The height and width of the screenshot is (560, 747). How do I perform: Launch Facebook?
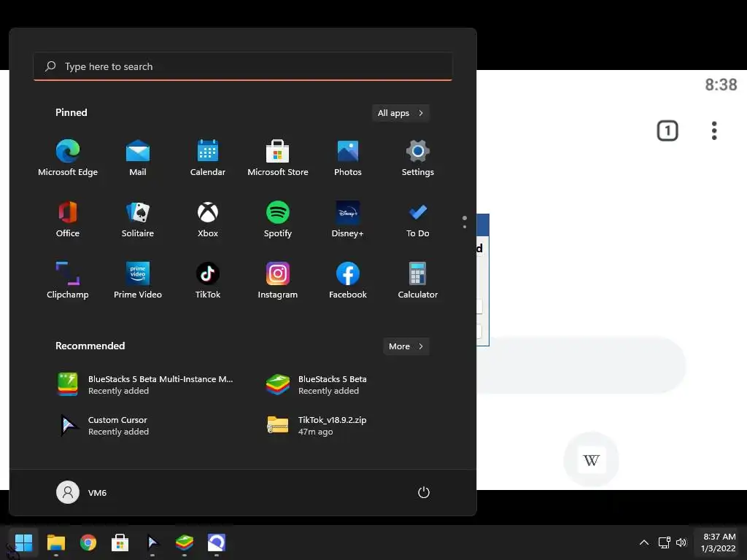click(348, 281)
